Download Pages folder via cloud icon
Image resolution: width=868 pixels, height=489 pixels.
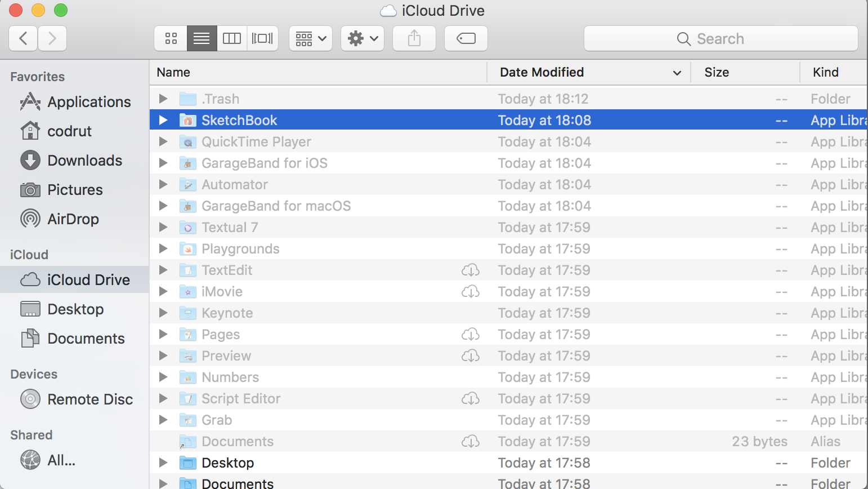coord(471,335)
